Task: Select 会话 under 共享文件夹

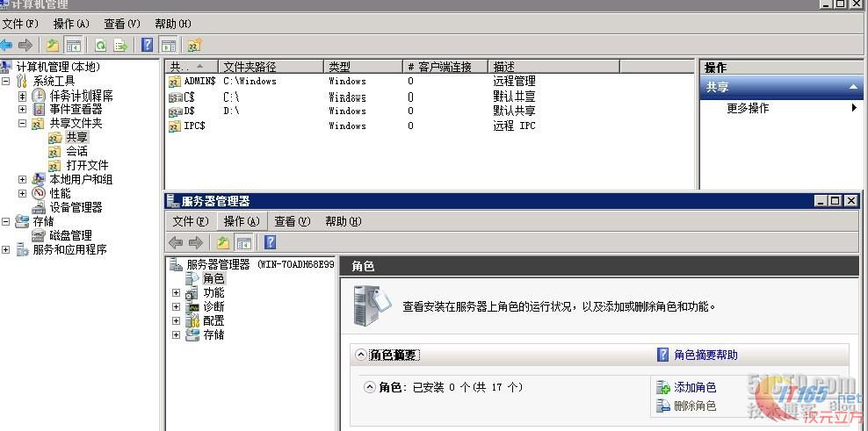Action: click(77, 151)
